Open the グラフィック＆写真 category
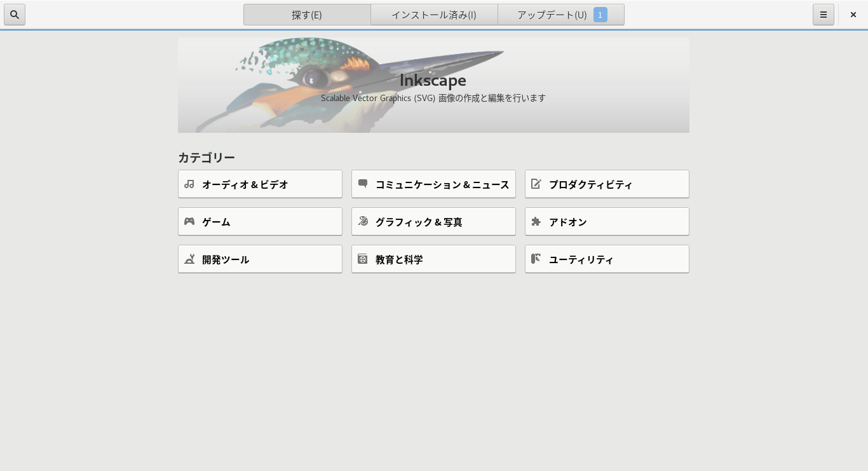Image resolution: width=868 pixels, height=471 pixels. [x=433, y=221]
